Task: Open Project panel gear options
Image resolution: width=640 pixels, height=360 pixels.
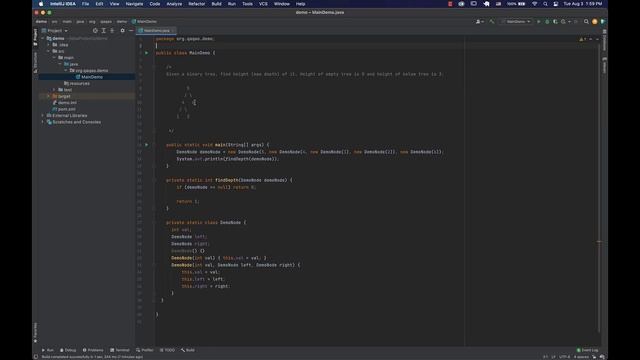Action: click(122, 31)
